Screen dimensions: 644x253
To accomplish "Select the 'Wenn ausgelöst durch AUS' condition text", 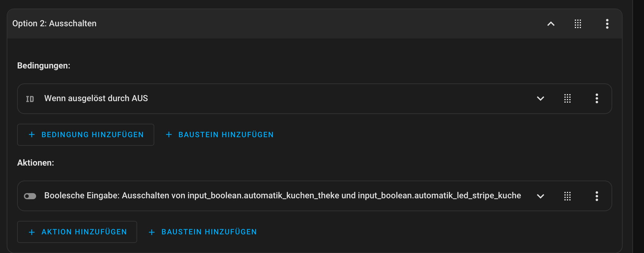I will point(96,98).
